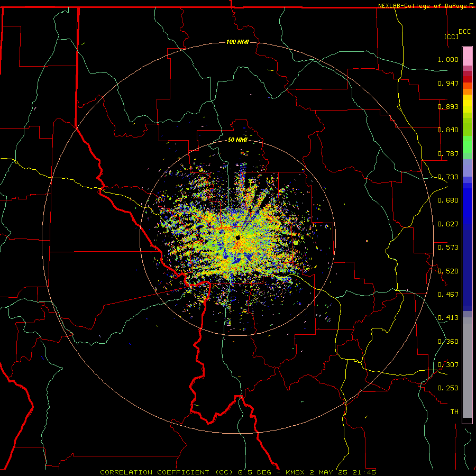Click the 50 NMI range ring label
This screenshot has height=476, width=476.
tap(237, 140)
